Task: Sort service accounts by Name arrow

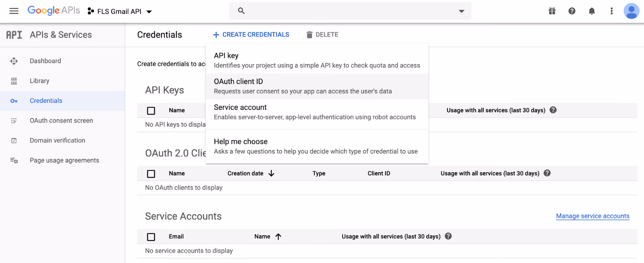Action: click(x=278, y=237)
